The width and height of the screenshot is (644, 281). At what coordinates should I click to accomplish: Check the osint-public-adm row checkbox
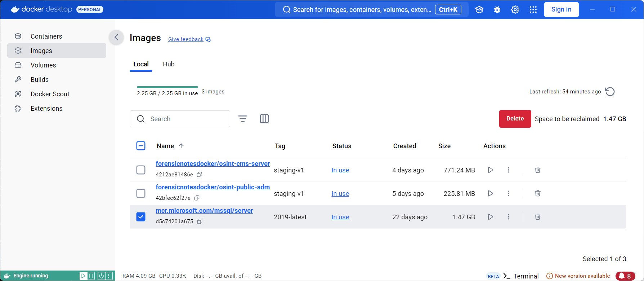(x=141, y=193)
